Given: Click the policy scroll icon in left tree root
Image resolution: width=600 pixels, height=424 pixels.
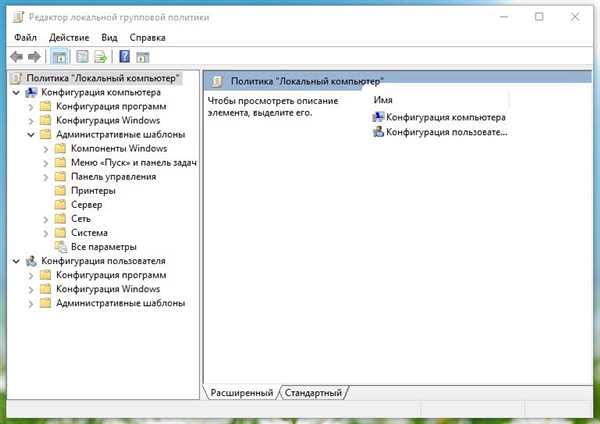Looking at the screenshot, I should (x=16, y=78).
